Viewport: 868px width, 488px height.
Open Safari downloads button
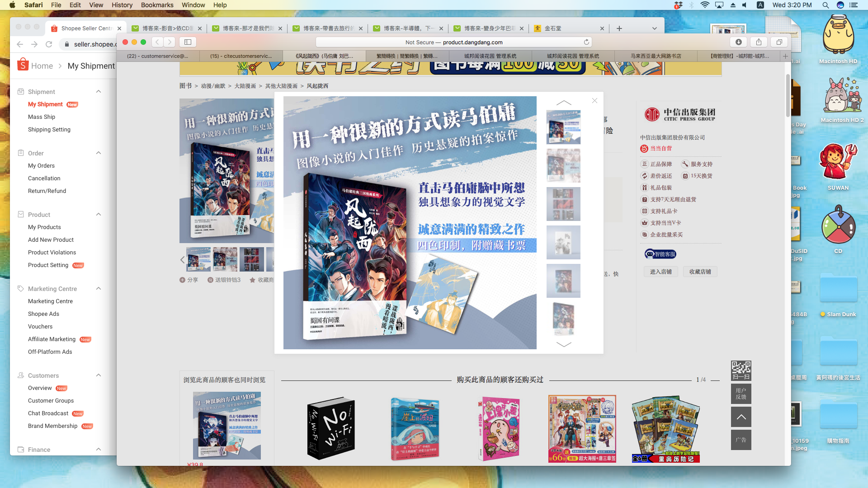click(x=739, y=42)
